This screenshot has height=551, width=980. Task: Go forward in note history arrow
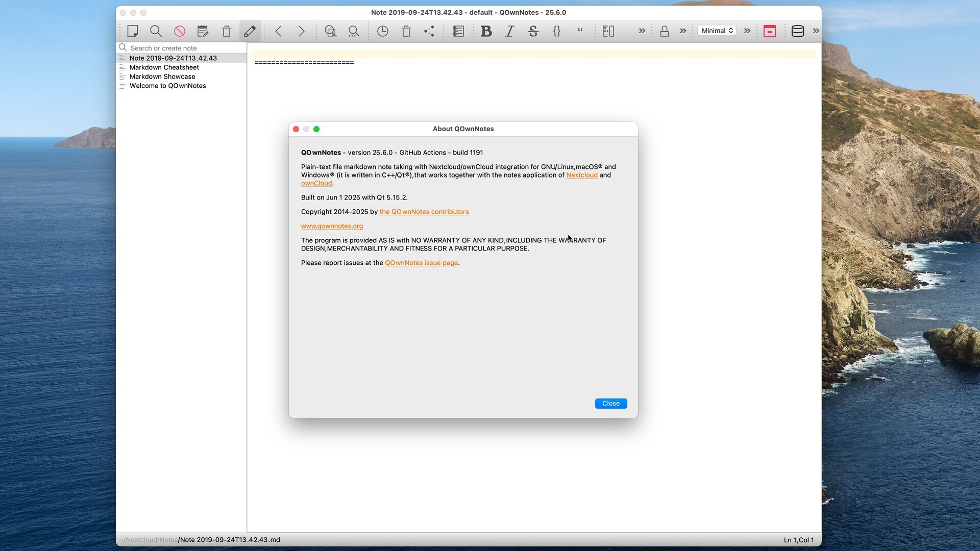click(302, 31)
